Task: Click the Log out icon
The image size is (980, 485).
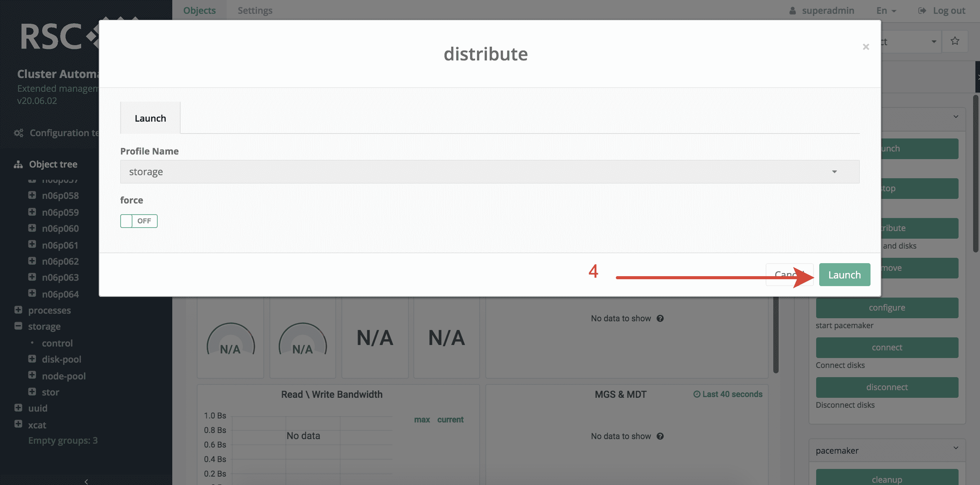Action: (x=922, y=11)
